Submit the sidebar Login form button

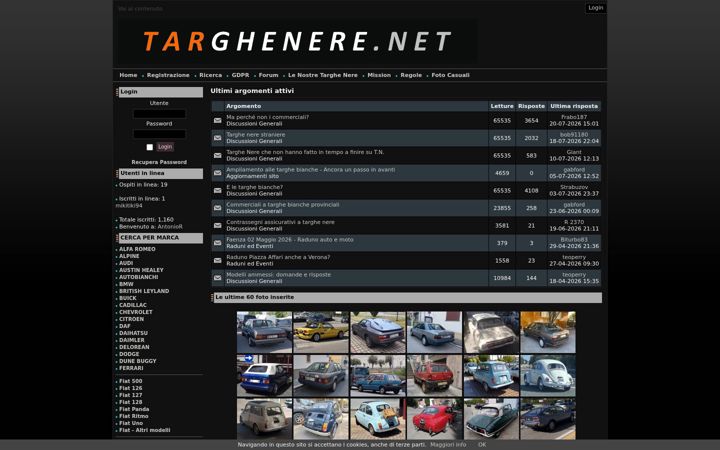click(x=165, y=147)
